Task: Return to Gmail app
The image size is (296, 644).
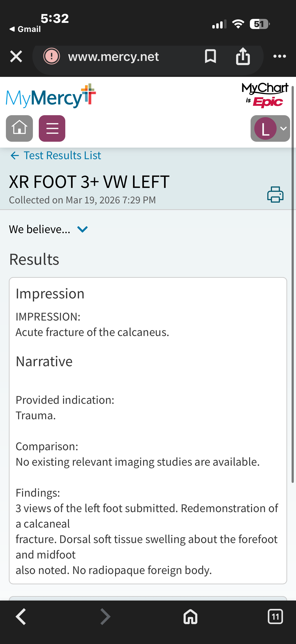Action: (25, 29)
